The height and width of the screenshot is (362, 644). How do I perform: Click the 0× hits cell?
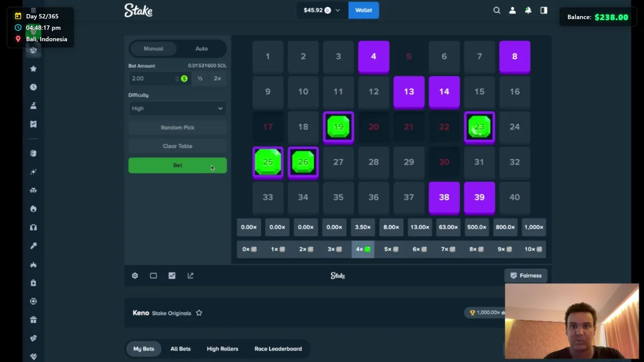coord(249,249)
